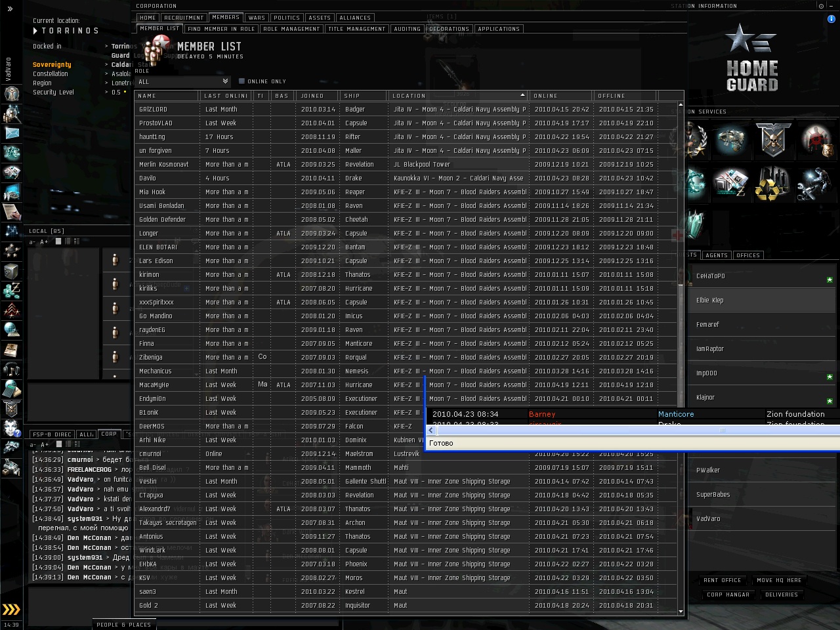Click the Deliveries button
This screenshot has width=840, height=630.
pyautogui.click(x=782, y=595)
